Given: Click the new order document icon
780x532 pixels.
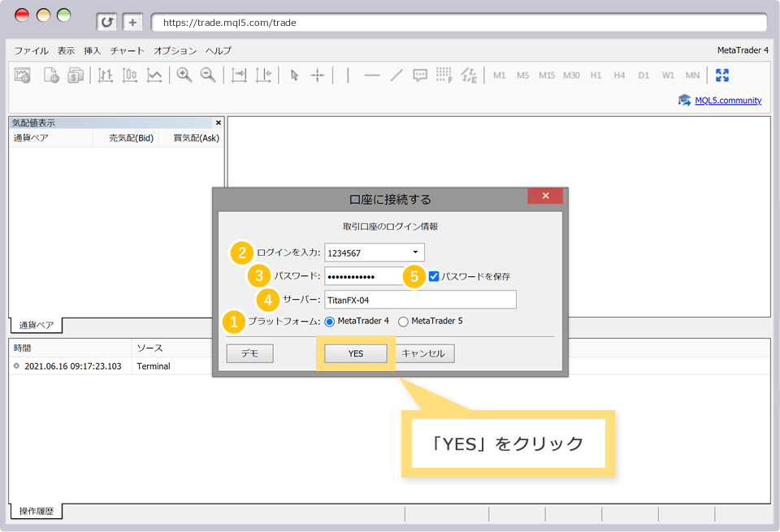Looking at the screenshot, I should pyautogui.click(x=51, y=76).
